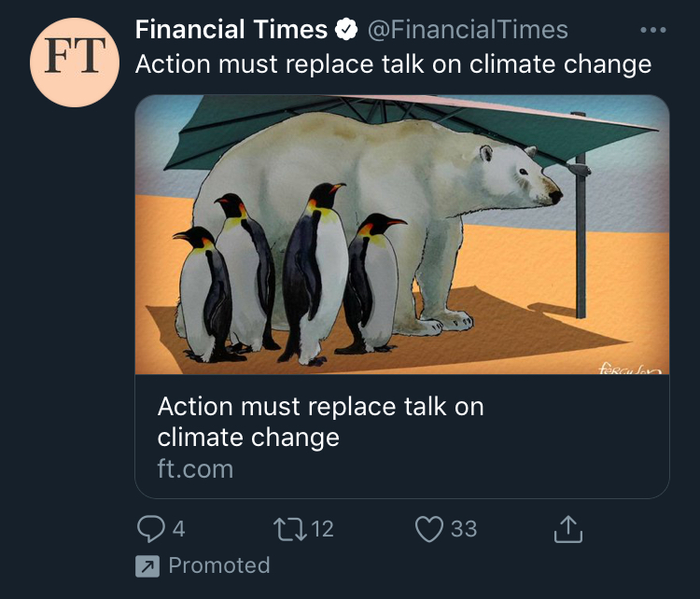The height and width of the screenshot is (599, 700).
Task: Click the artist signature on the cartoon
Action: coord(629,369)
